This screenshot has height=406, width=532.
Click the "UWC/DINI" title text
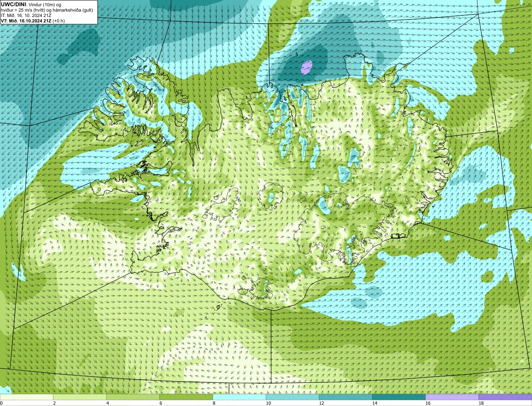13,4
